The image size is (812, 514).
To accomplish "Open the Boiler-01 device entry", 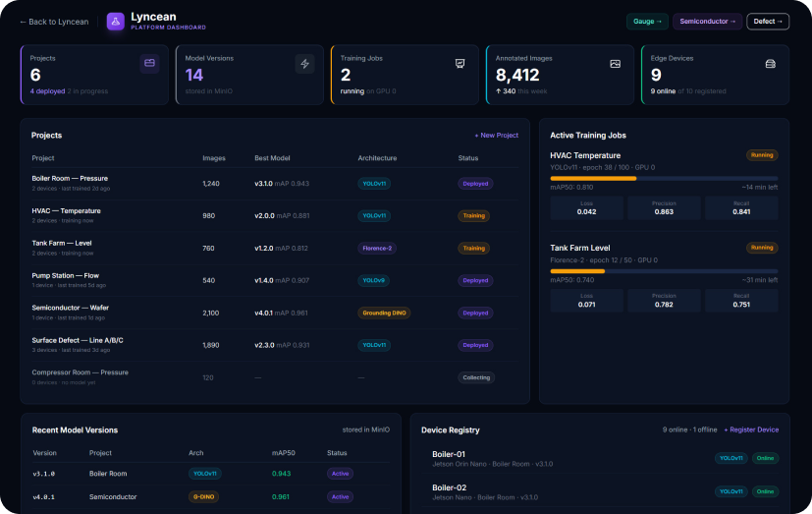I will (x=600, y=459).
